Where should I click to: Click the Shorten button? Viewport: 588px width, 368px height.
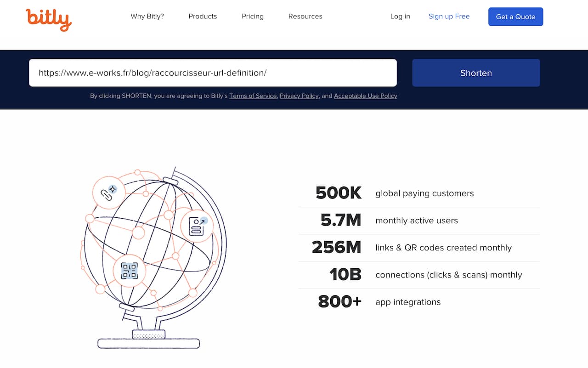coord(476,73)
